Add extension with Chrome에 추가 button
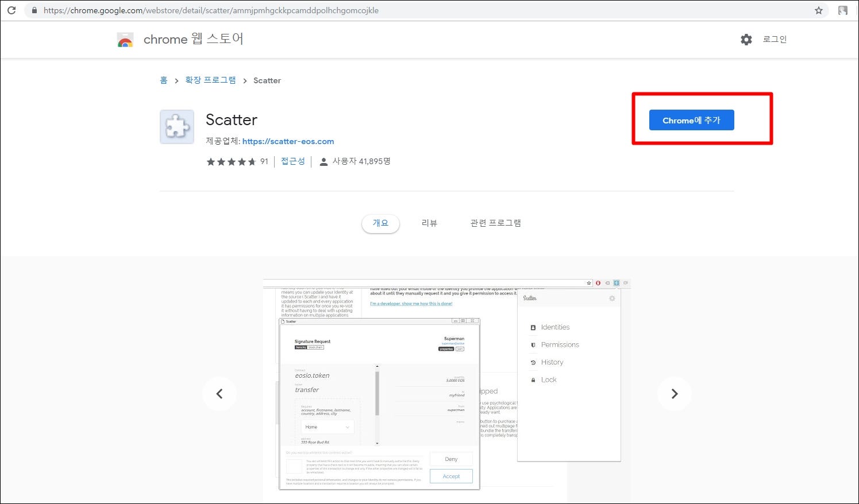859x504 pixels. [692, 120]
